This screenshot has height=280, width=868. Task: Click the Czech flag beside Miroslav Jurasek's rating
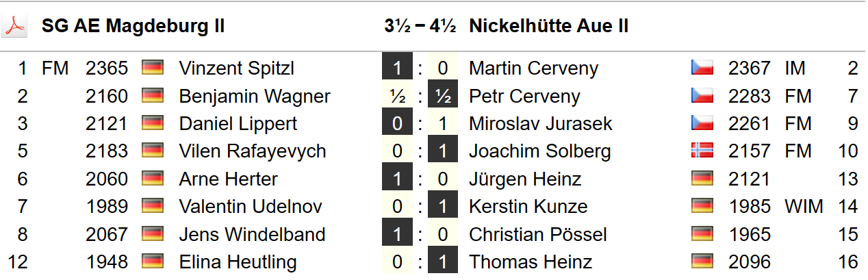[702, 123]
